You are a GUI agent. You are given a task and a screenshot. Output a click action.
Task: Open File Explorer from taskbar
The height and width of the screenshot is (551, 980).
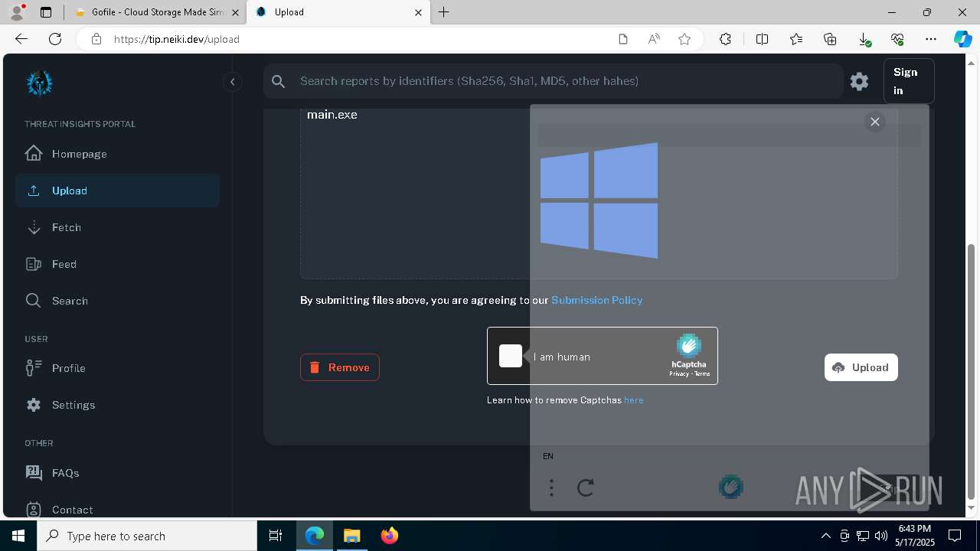pyautogui.click(x=351, y=536)
